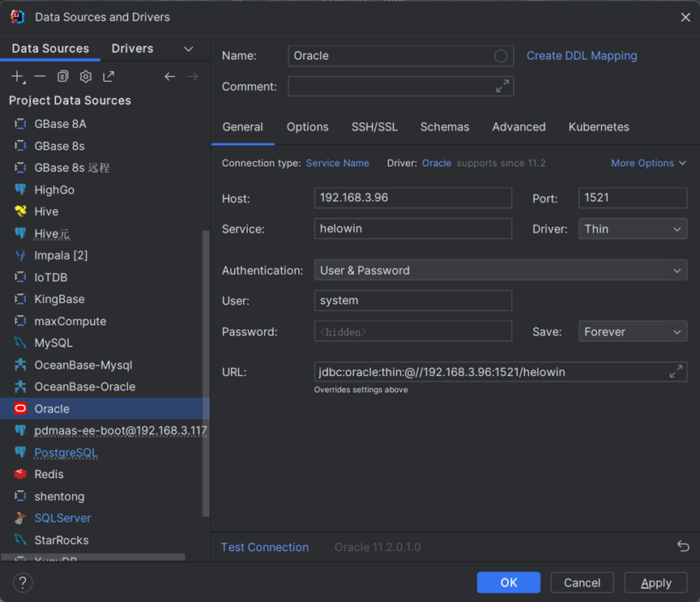Screen dimensions: 700x602
Task: Click the Test Connection link
Action: point(265,548)
